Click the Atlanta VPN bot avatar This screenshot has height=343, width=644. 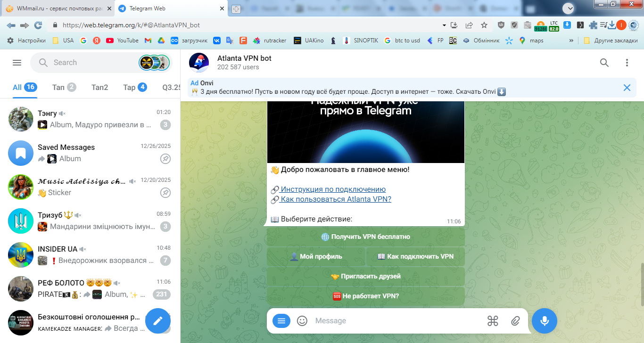(x=199, y=63)
